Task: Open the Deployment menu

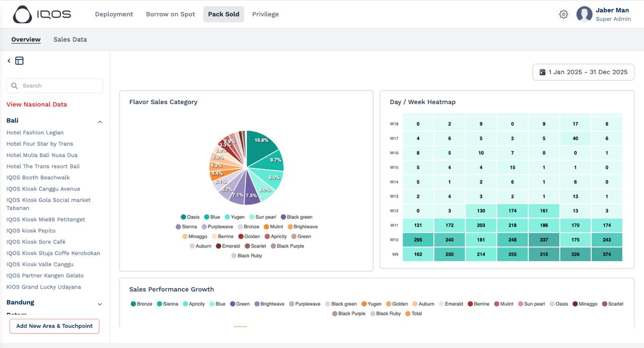Action: point(114,14)
